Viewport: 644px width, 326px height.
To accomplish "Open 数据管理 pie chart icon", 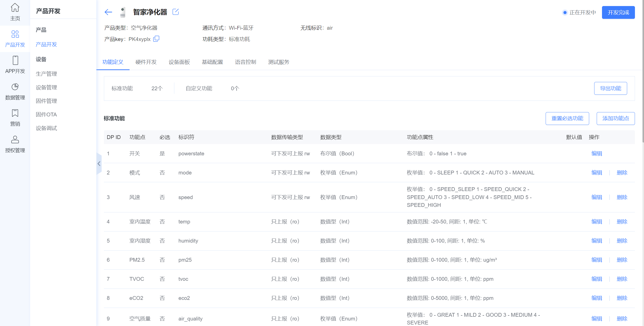I will coord(15,87).
